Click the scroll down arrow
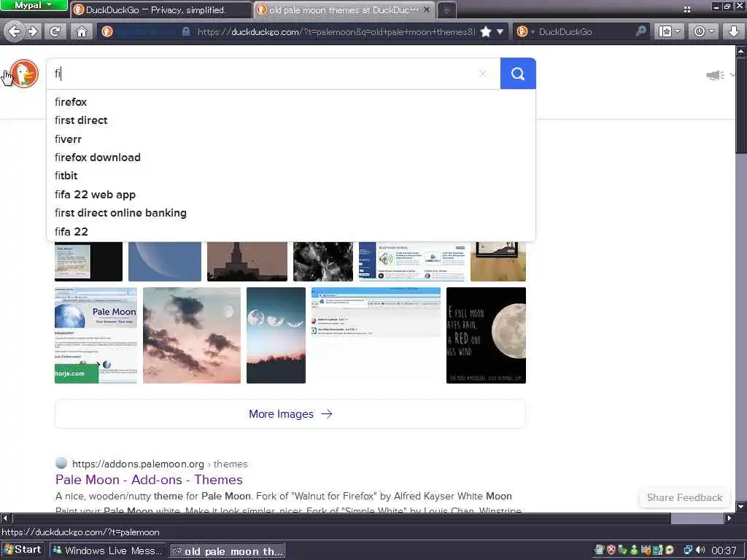Viewport: 747px width, 560px height. click(x=741, y=506)
